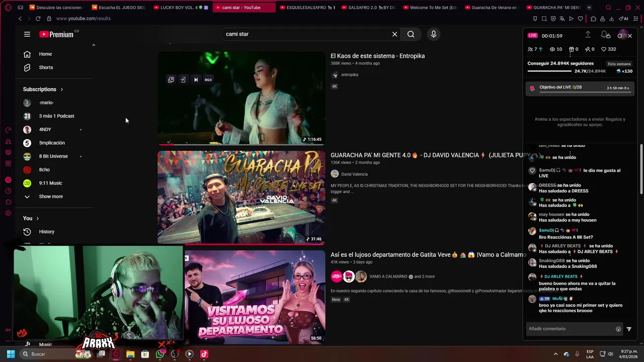
Task: Click the snapshot selection icon in toolbar
Action: pyautogui.click(x=544, y=19)
